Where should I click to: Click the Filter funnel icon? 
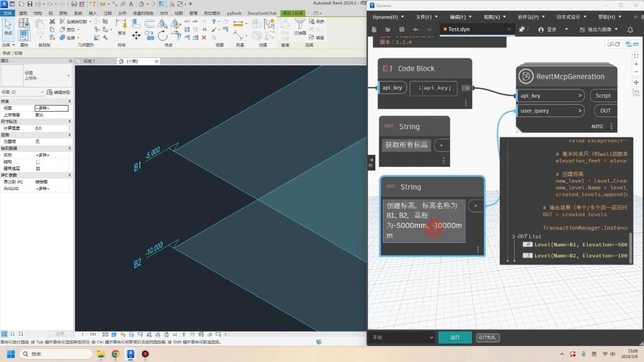pos(300,24)
